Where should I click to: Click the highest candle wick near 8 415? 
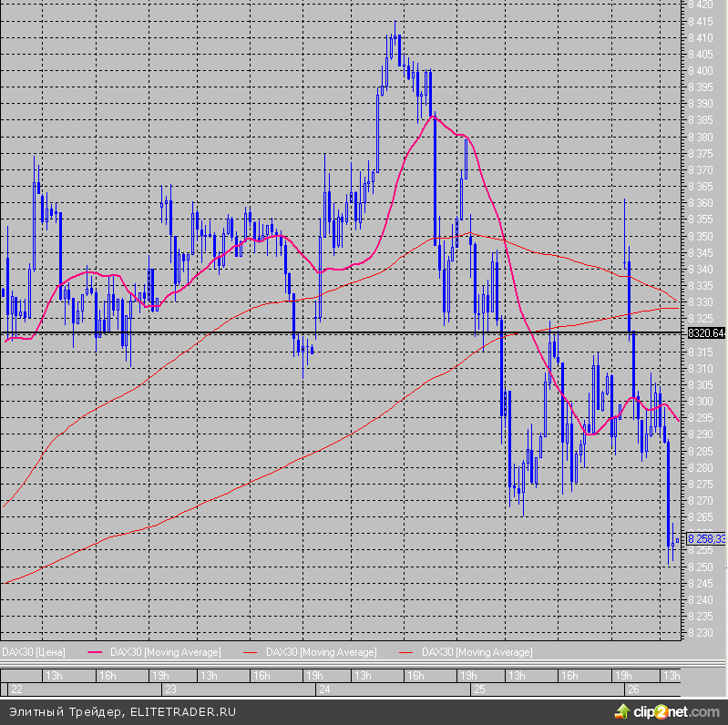(x=395, y=27)
